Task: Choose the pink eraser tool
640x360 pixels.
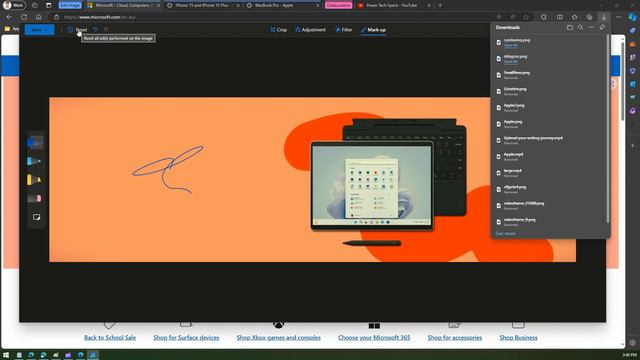Action: tap(34, 198)
